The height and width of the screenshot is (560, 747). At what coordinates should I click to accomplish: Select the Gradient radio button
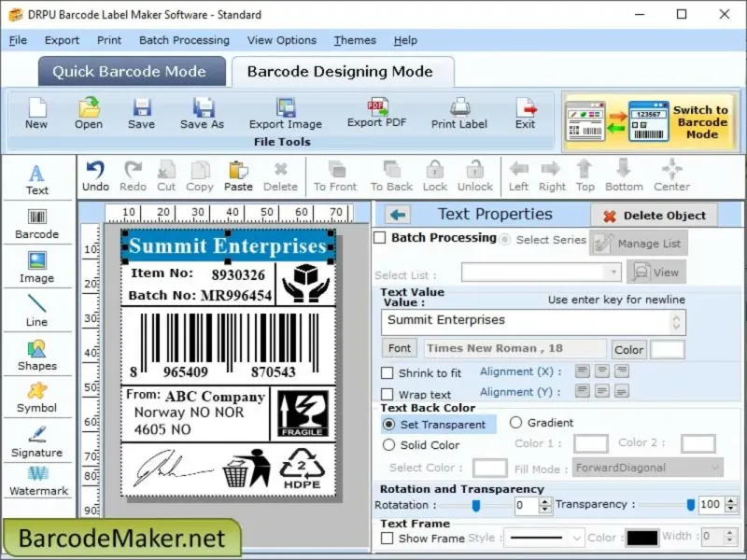tap(516, 423)
